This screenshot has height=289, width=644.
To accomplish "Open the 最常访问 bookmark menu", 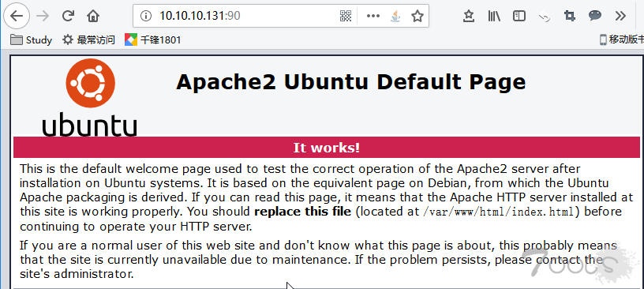I will tap(88, 40).
